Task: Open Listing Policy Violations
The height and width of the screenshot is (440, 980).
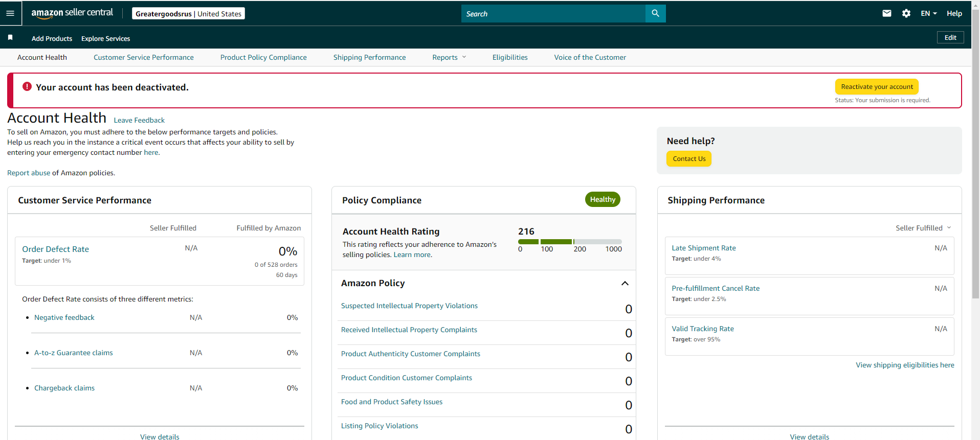Action: click(x=380, y=426)
